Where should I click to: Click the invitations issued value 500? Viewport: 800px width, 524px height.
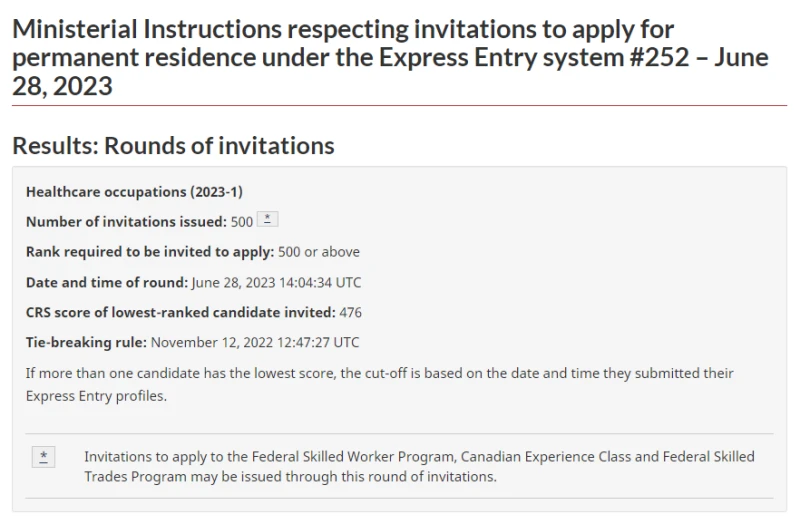242,222
